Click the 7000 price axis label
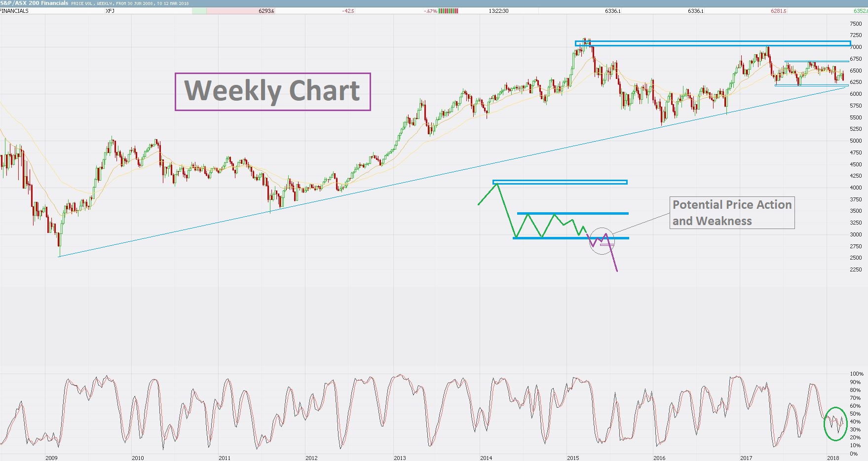 click(856, 47)
